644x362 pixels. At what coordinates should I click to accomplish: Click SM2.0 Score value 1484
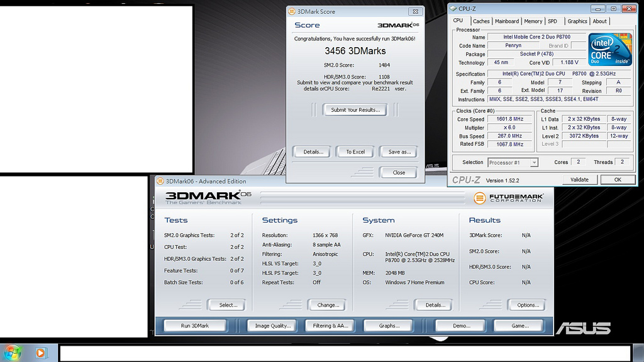[384, 65]
